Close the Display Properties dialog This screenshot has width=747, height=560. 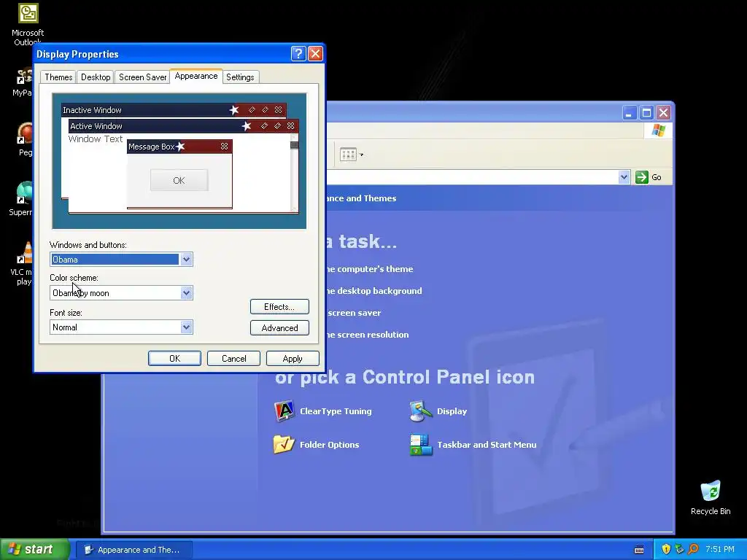click(315, 53)
